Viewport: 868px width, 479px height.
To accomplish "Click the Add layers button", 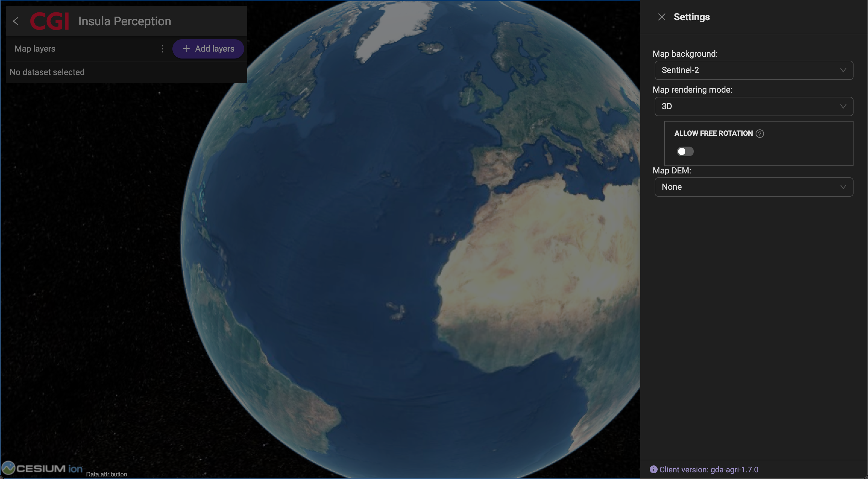I will click(208, 49).
